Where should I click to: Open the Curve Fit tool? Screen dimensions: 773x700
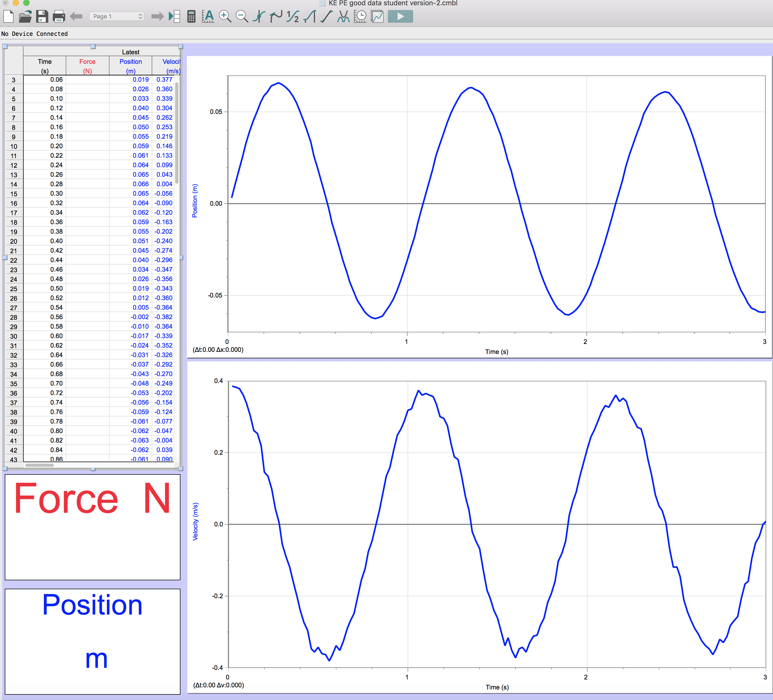tap(343, 16)
